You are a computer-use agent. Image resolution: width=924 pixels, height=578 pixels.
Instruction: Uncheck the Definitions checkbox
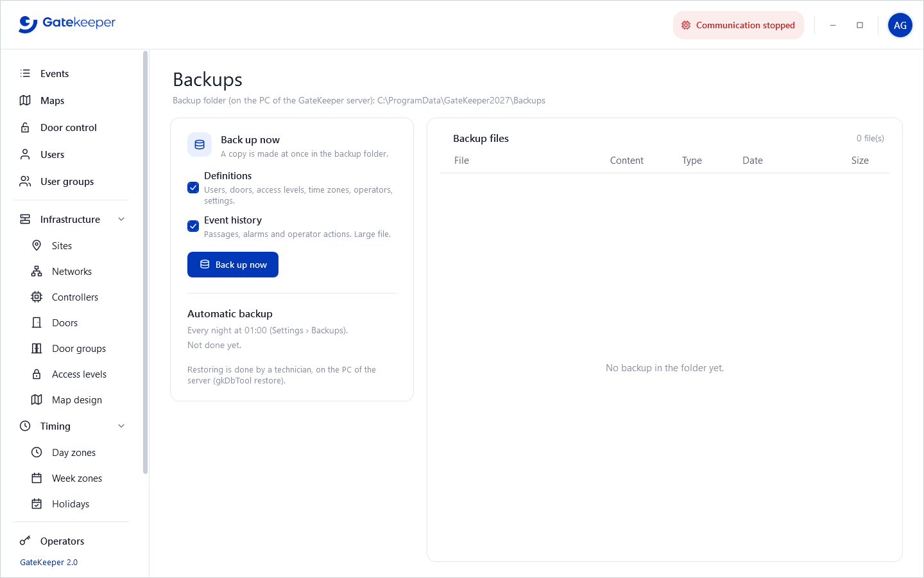click(x=193, y=188)
